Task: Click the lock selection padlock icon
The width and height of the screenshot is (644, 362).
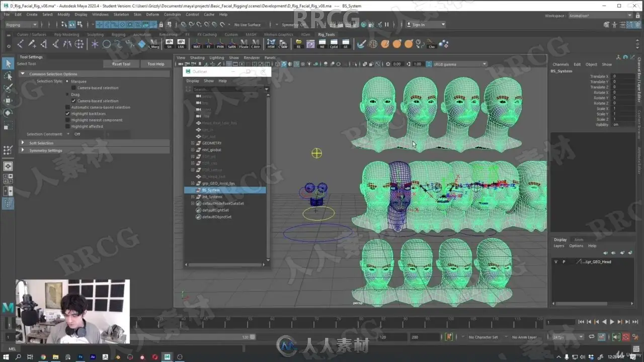Action: 161,25
